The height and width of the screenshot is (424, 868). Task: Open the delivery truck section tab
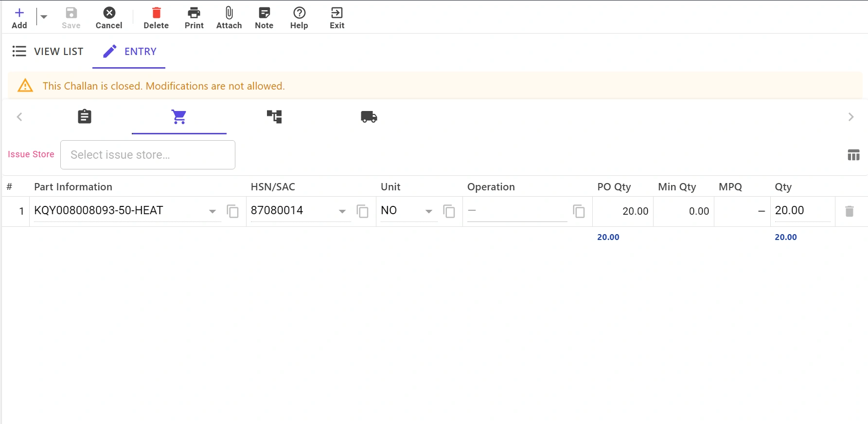369,117
